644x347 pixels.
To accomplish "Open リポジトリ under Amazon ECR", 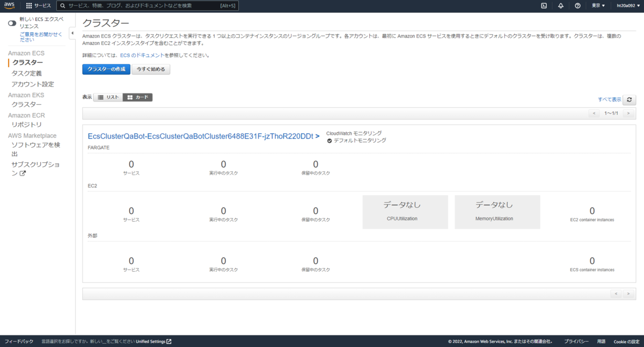I will point(27,125).
